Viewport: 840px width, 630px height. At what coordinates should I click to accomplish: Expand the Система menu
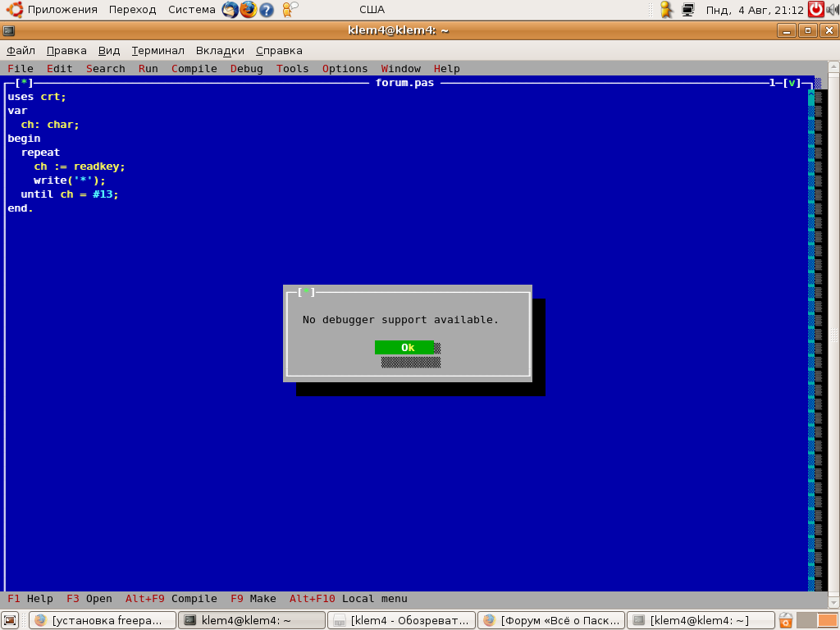[192, 10]
